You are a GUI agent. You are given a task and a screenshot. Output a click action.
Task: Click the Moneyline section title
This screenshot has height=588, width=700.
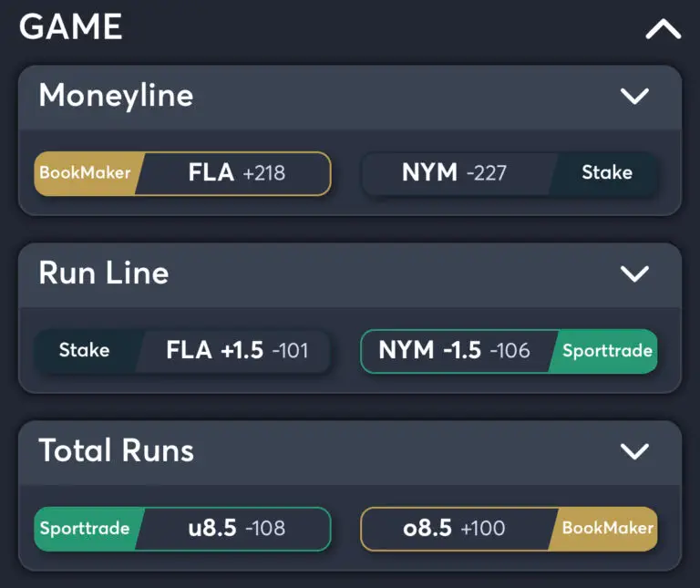[116, 96]
